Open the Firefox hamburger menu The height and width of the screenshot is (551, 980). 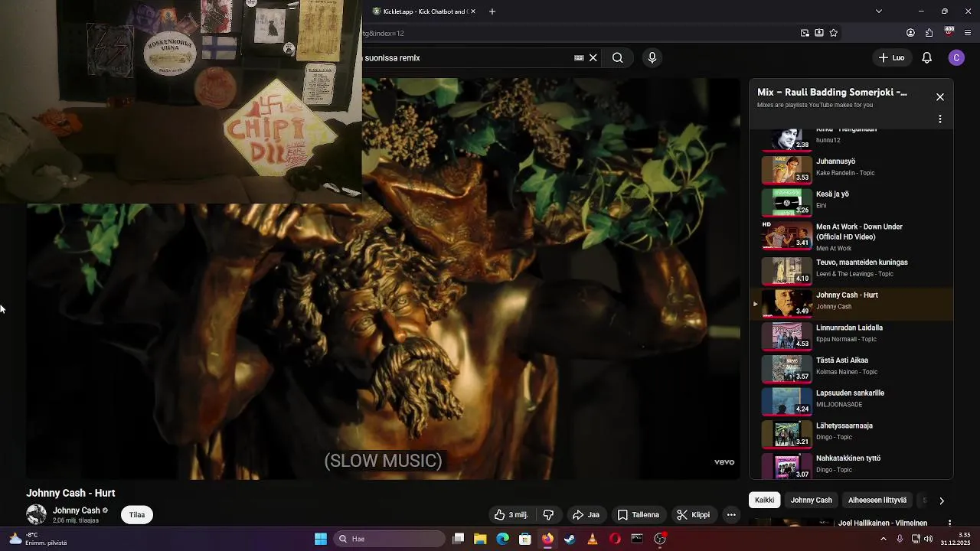(968, 33)
